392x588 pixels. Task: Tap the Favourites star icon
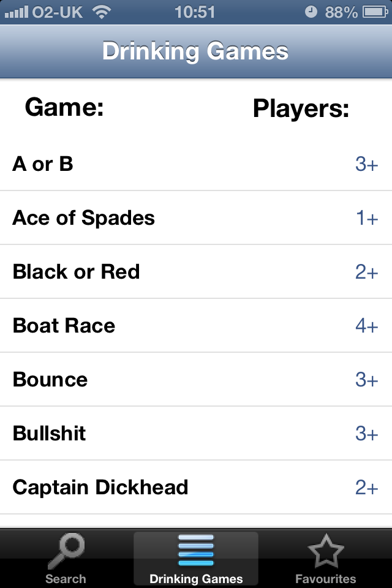click(x=325, y=551)
